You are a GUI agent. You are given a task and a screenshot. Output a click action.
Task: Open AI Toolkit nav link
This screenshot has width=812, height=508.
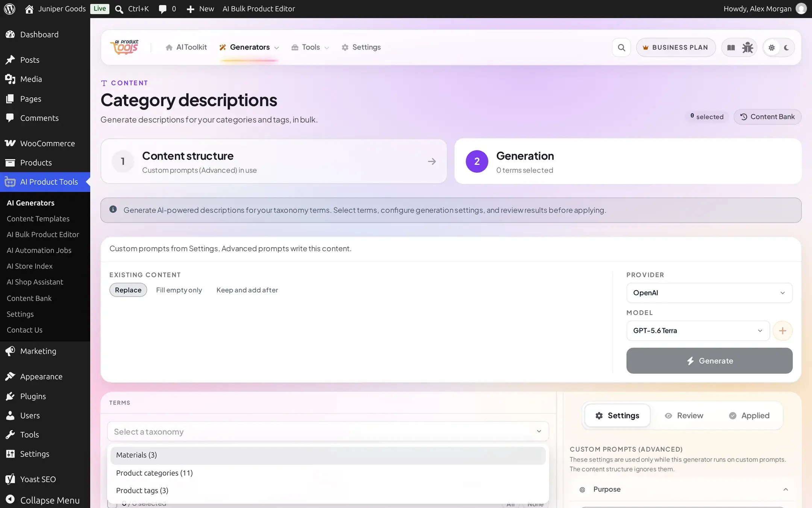coord(186,47)
